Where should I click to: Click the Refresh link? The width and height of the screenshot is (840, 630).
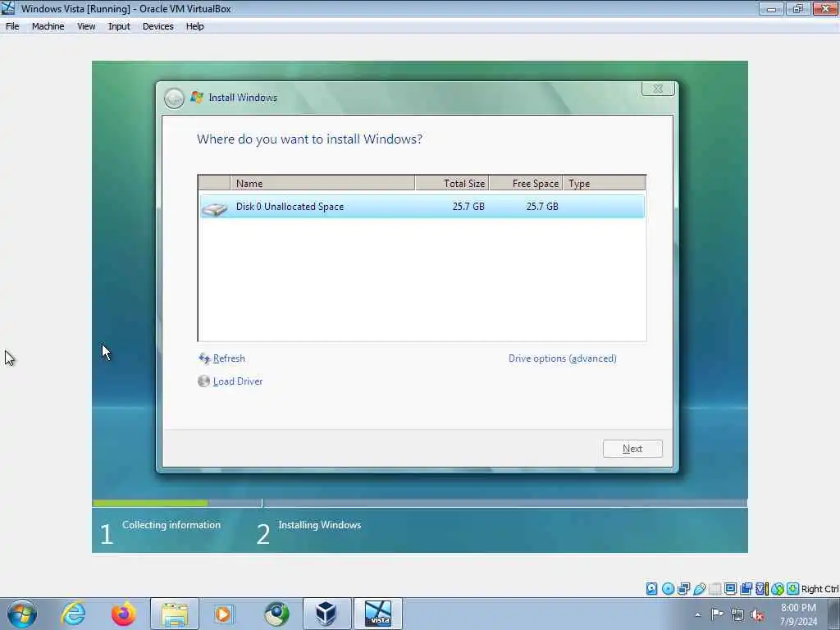[x=229, y=358]
